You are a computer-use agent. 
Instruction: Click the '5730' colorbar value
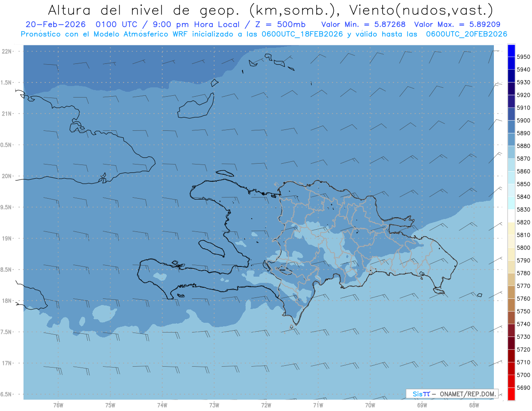tap(524, 337)
